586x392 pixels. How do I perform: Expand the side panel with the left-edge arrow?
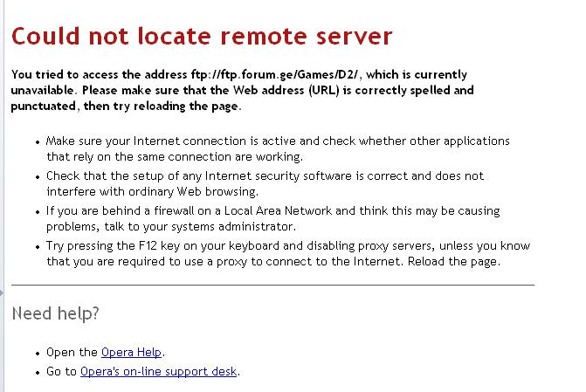[2, 292]
